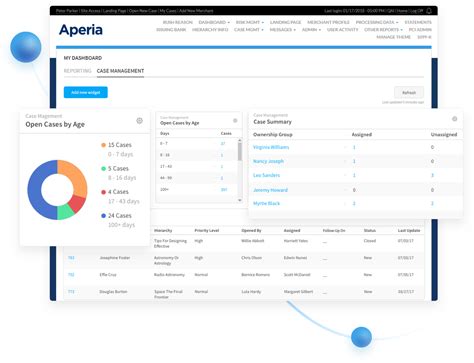Viewport: 474px width, 363px height.
Task: Open Statements menu item
Action: (418, 22)
